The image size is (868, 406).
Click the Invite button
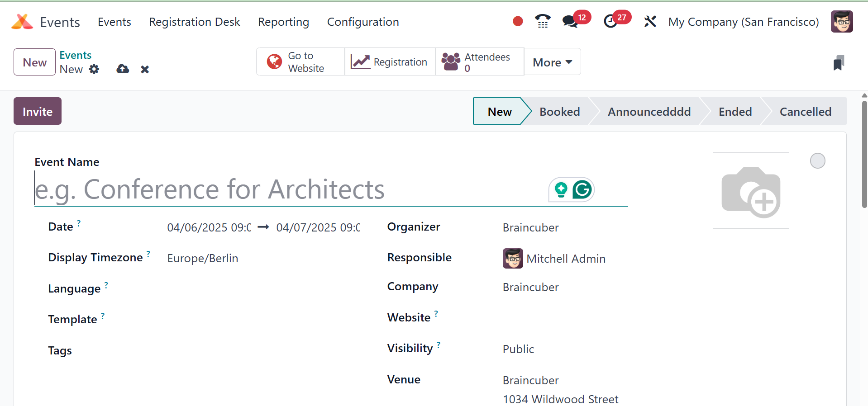point(38,111)
